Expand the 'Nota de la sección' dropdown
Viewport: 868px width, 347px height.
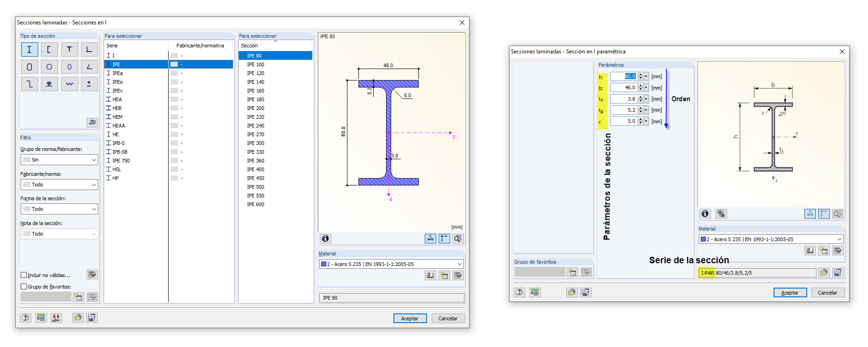point(59,234)
